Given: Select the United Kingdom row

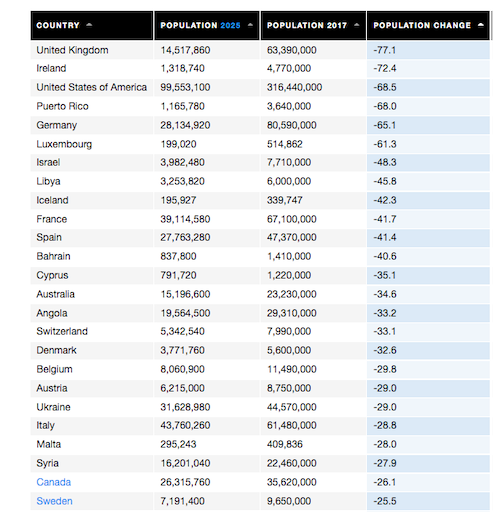Looking at the screenshot, I should tap(260, 50).
